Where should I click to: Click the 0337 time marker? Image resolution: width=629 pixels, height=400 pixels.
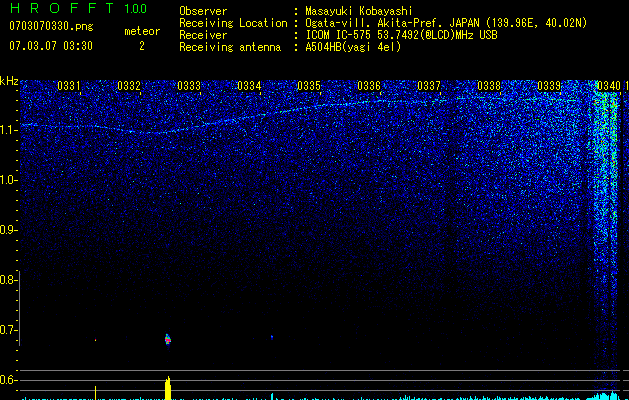coord(429,86)
